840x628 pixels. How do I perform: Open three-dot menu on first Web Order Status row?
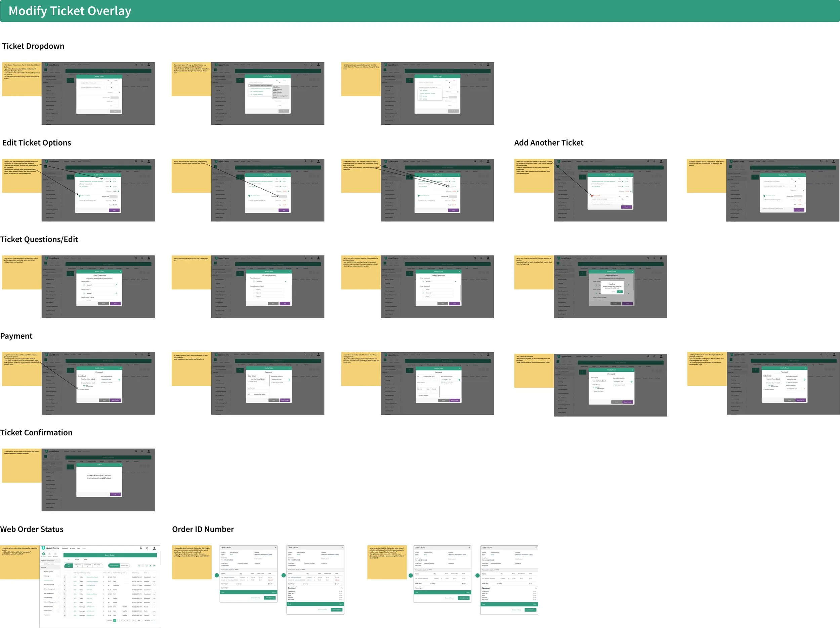(x=154, y=577)
